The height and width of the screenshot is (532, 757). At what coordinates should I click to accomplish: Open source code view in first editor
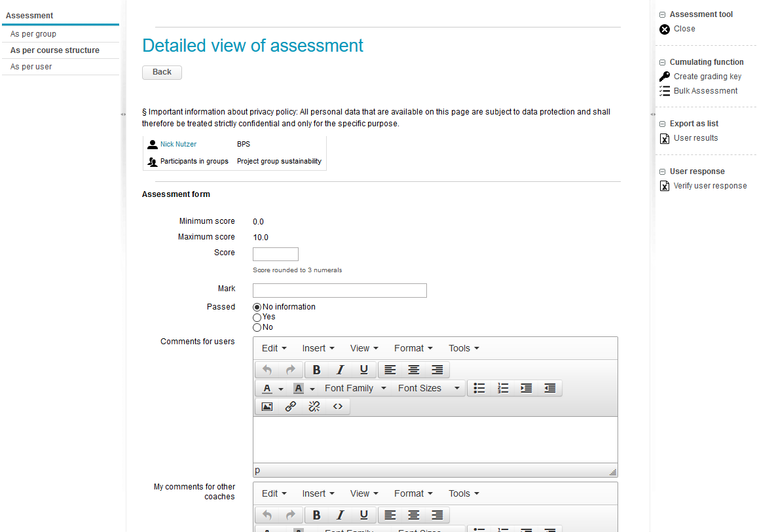pyautogui.click(x=338, y=407)
